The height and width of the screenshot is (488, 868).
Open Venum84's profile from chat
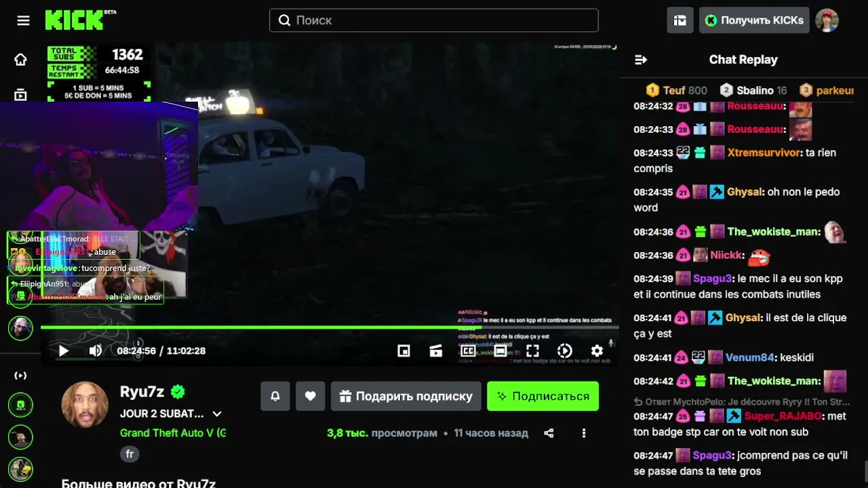[x=750, y=357]
